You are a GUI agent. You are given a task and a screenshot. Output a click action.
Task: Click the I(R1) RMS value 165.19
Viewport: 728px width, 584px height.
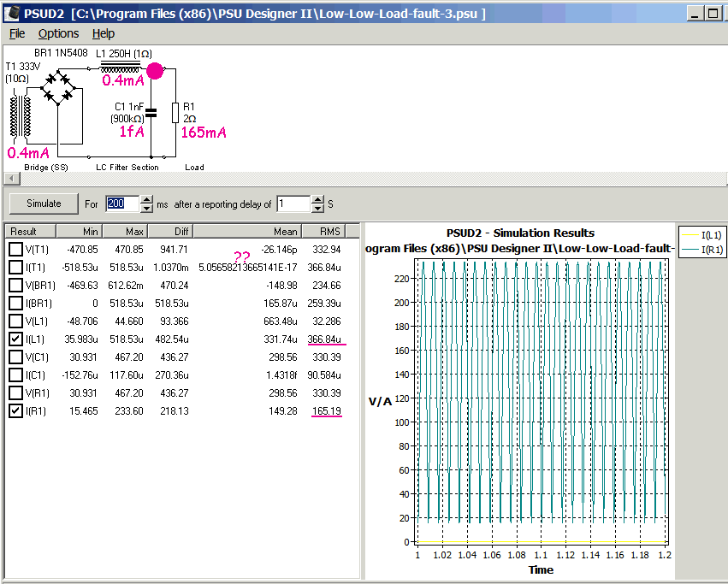(327, 410)
